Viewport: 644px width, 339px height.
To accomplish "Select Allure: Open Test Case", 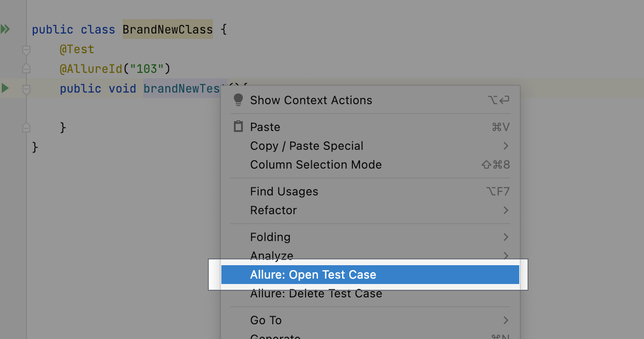I will tap(313, 274).
